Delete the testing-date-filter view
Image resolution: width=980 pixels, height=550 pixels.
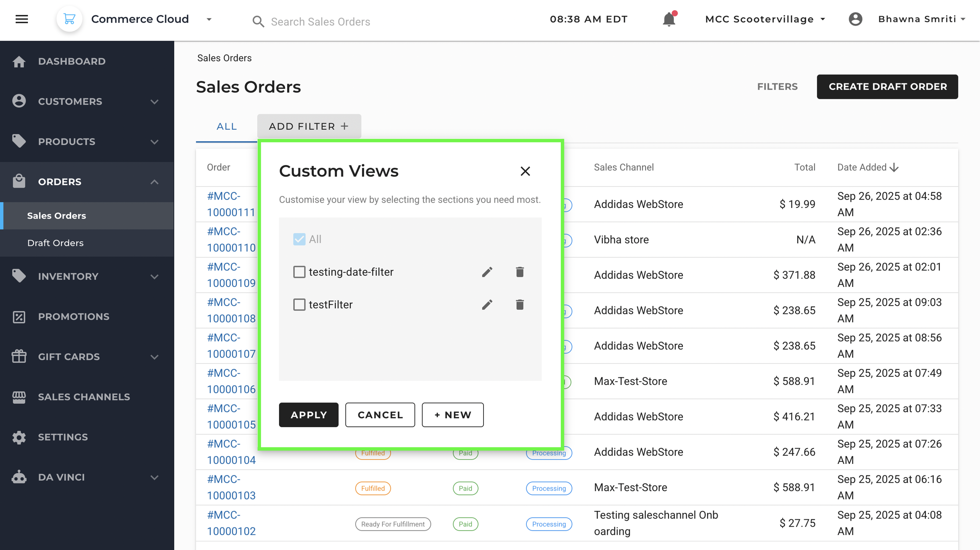pos(519,272)
